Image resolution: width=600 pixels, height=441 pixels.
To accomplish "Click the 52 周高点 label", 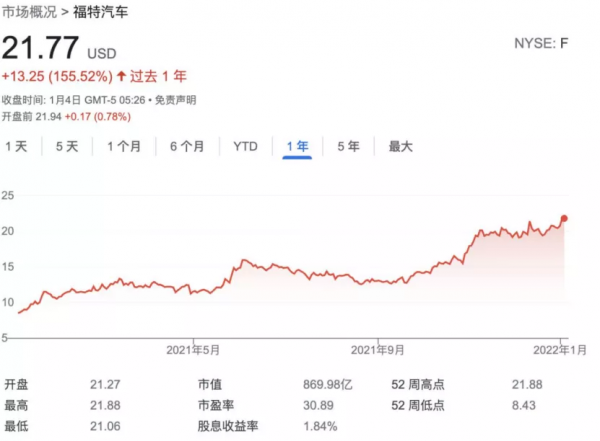I will point(418,384).
